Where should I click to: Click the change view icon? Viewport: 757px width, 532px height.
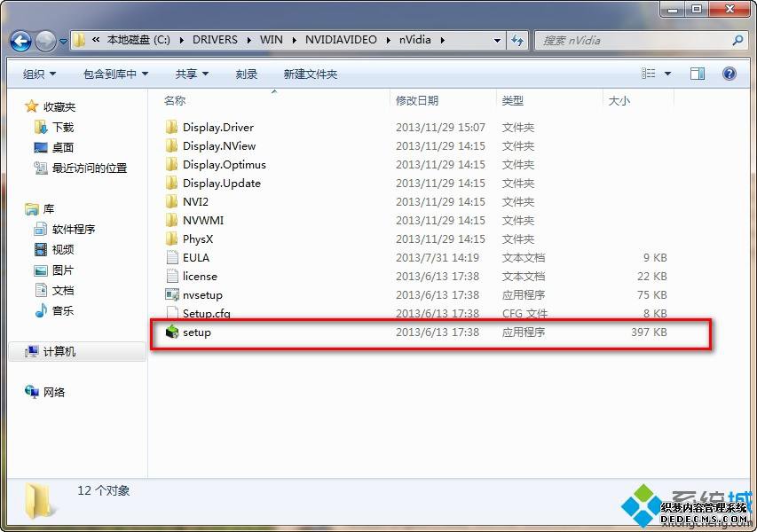click(649, 74)
